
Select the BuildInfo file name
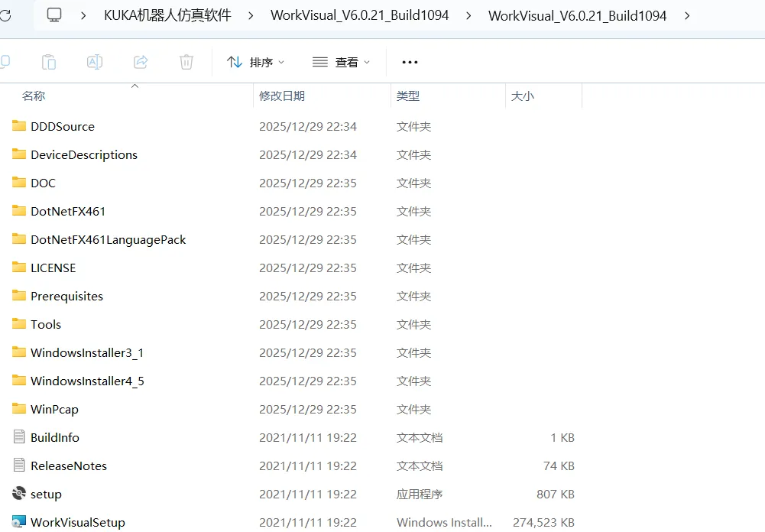tap(55, 438)
